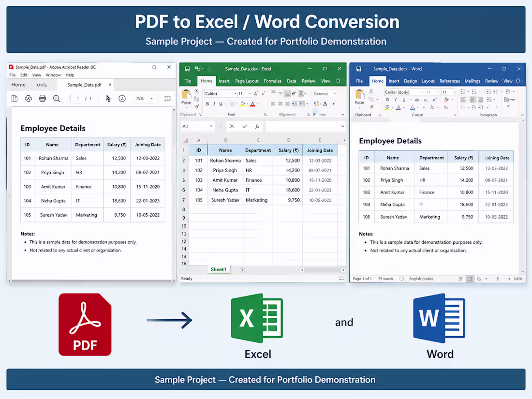Click the Align Left icon in Excel
Screen dimensions: 532x399
(x=273, y=104)
